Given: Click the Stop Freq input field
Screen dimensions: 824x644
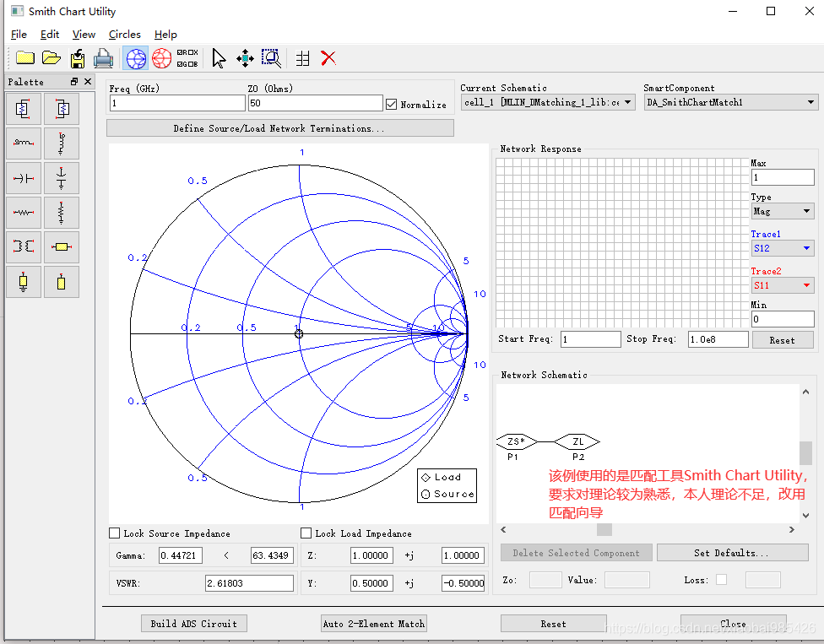Looking at the screenshot, I should coord(718,339).
